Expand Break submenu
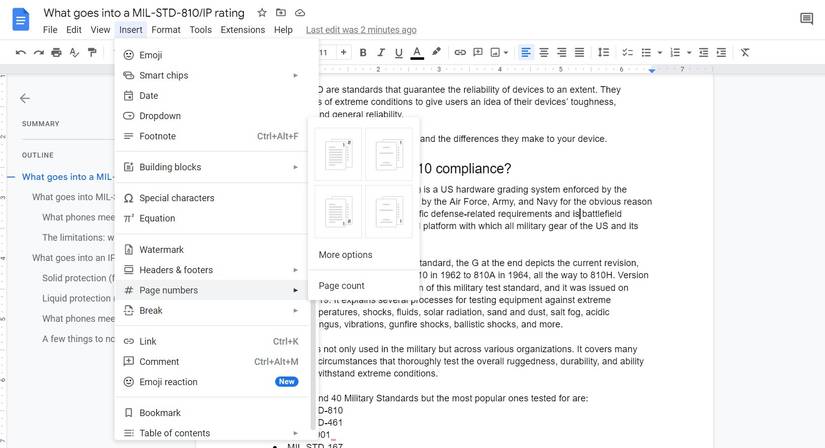825x448 pixels. 211,311
